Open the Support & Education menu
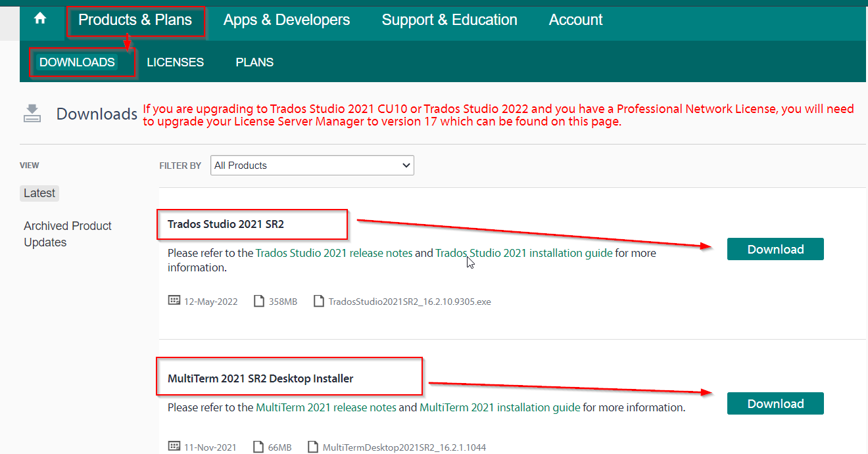The image size is (868, 454). (x=450, y=20)
